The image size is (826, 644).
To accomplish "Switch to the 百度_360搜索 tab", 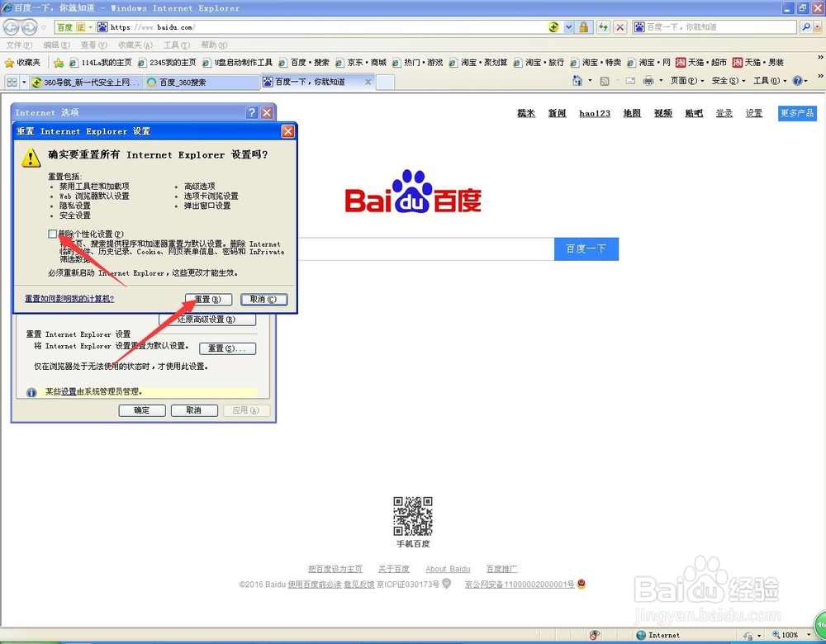I will point(202,82).
